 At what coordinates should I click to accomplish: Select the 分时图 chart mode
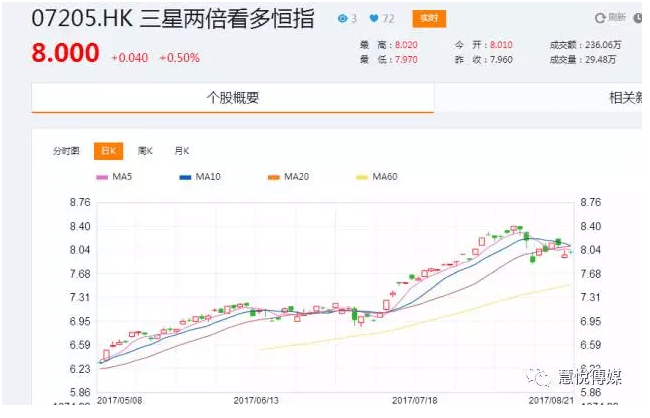coord(66,151)
